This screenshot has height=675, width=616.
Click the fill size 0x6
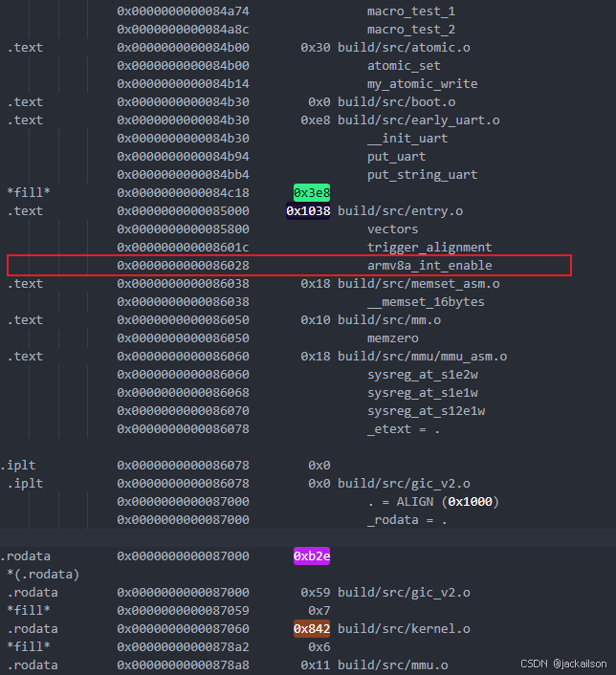319,647
